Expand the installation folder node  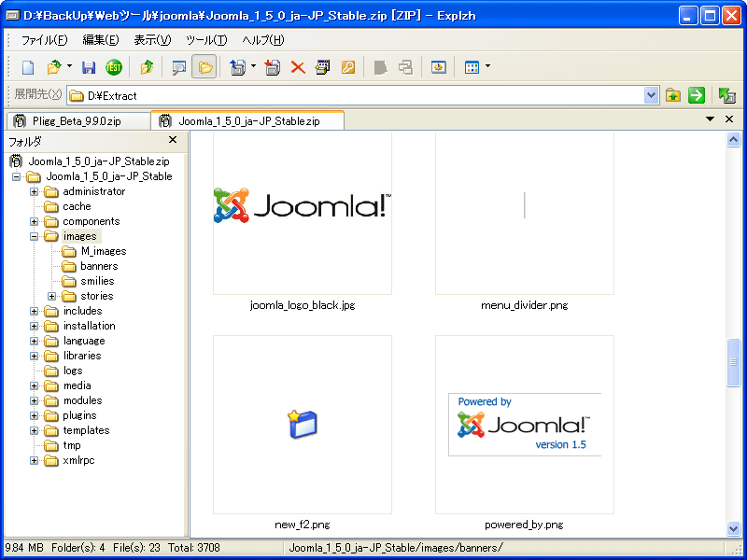[x=34, y=326]
